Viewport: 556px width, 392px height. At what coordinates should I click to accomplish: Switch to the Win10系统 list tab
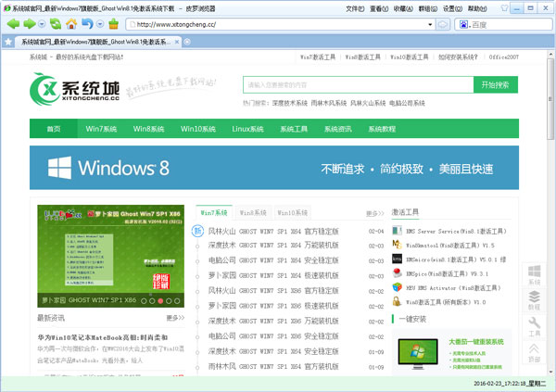tap(293, 213)
